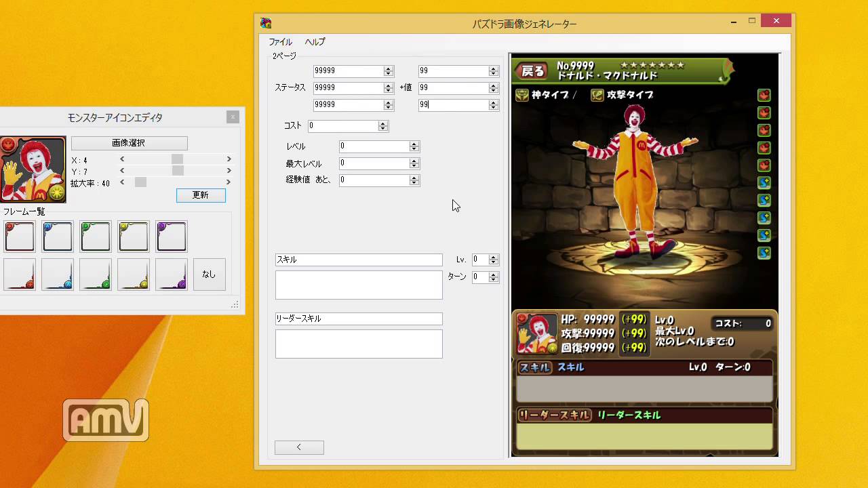Click the コスト: 0 label in the preview

(x=742, y=324)
